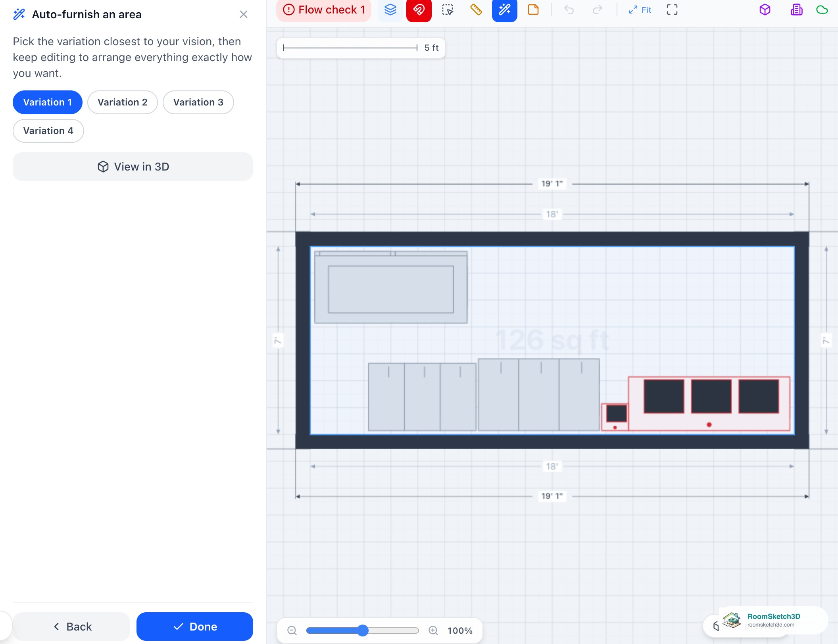
Task: Open the purple 3D cube view icon
Action: click(x=765, y=10)
